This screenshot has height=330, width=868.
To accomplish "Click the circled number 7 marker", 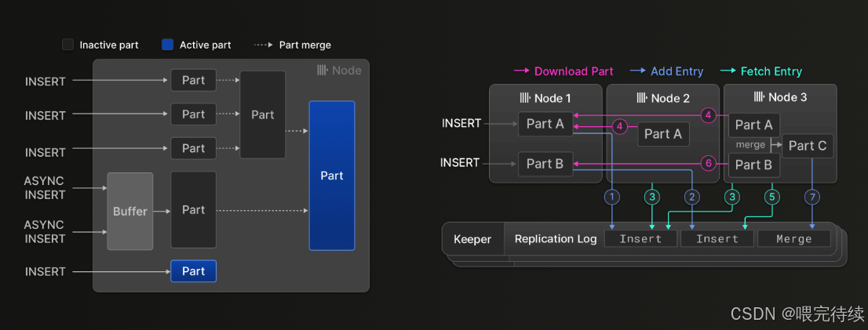I will point(812,196).
